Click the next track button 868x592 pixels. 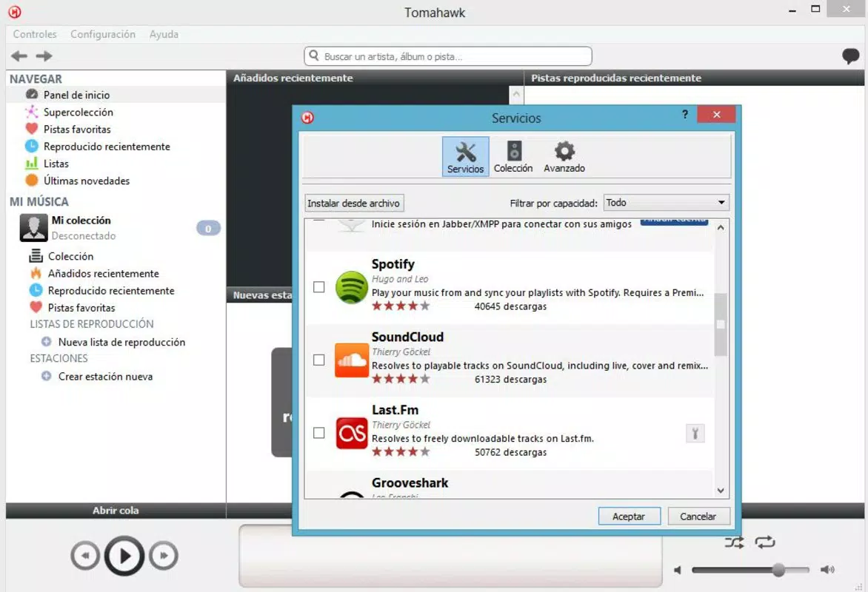tap(164, 556)
